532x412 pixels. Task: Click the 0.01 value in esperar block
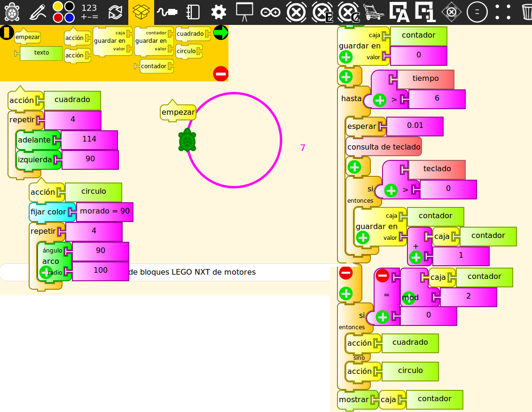pos(415,126)
